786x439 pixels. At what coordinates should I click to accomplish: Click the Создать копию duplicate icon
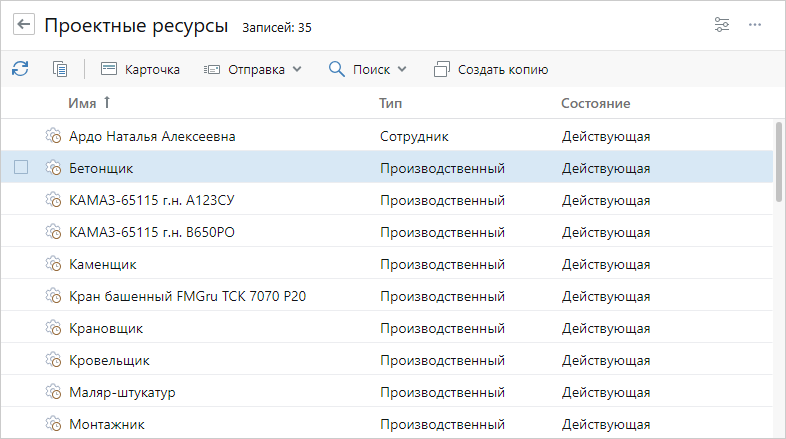(442, 69)
